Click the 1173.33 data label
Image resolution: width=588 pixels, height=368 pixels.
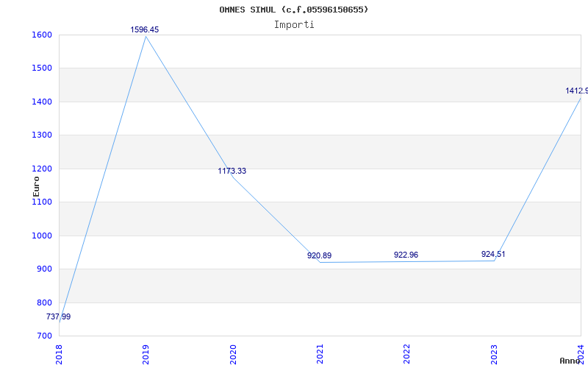click(x=232, y=171)
